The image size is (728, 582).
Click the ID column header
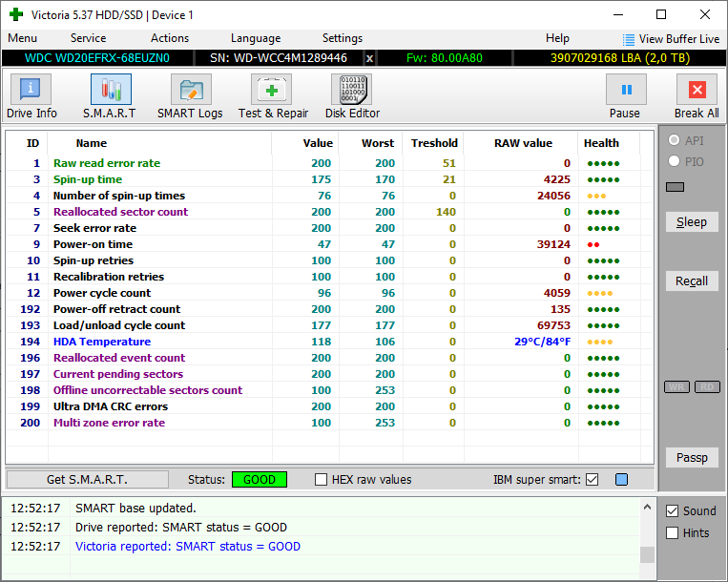(32, 143)
